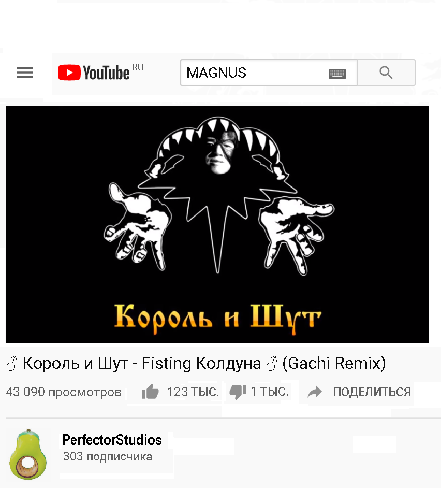The image size is (441, 504).
Task: Click the ПОДЕЛИТЬСЯ share button
Action: point(372,392)
